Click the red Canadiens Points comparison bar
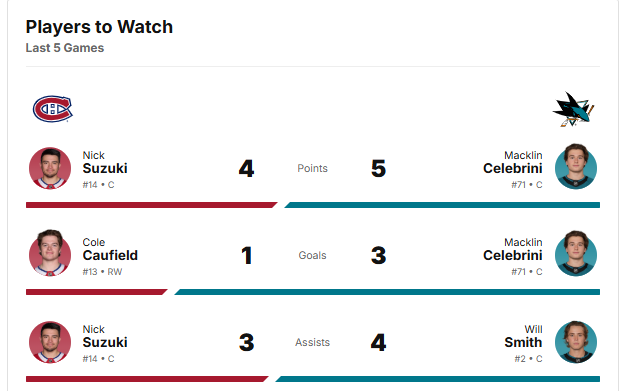Viewport: 619px width, 391px height. click(152, 205)
